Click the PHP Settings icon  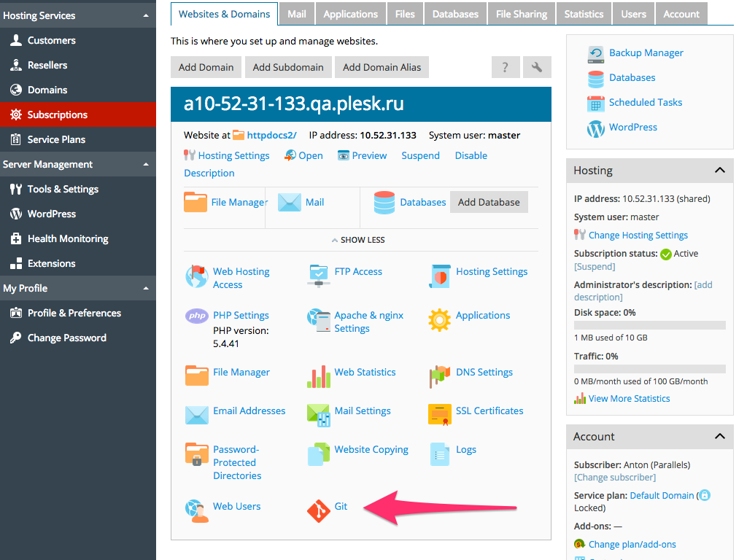[197, 316]
